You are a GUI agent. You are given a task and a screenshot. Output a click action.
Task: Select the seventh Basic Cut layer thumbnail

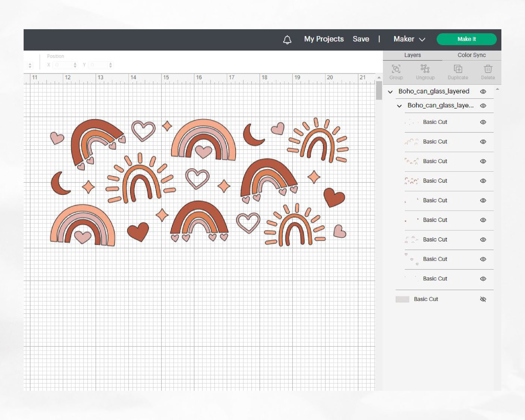coord(412,240)
